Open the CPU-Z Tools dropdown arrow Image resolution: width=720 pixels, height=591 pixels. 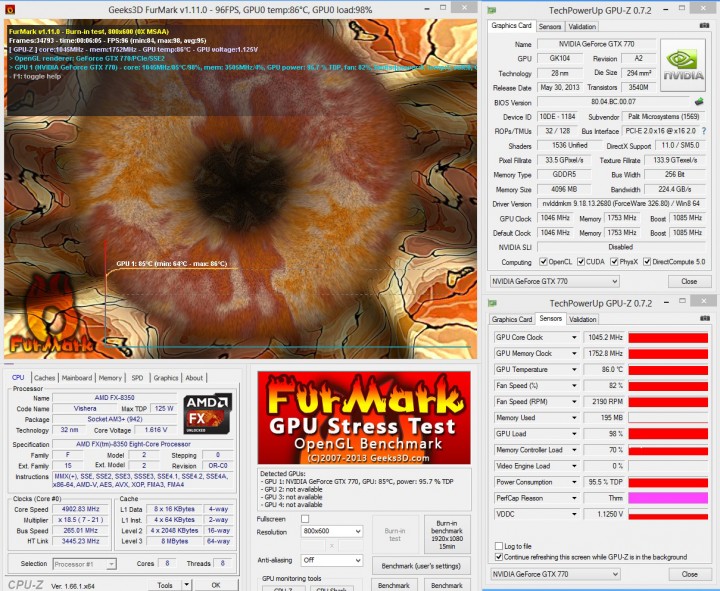[186, 585]
